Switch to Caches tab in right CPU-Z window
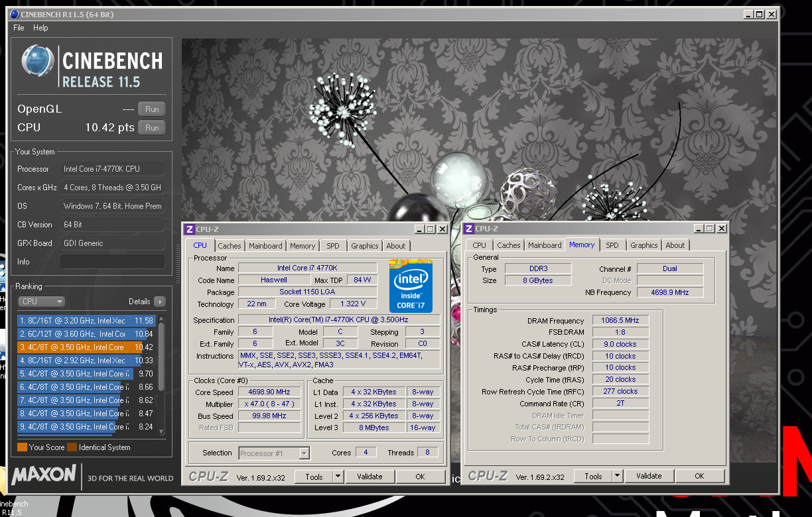The width and height of the screenshot is (812, 517). click(x=509, y=245)
